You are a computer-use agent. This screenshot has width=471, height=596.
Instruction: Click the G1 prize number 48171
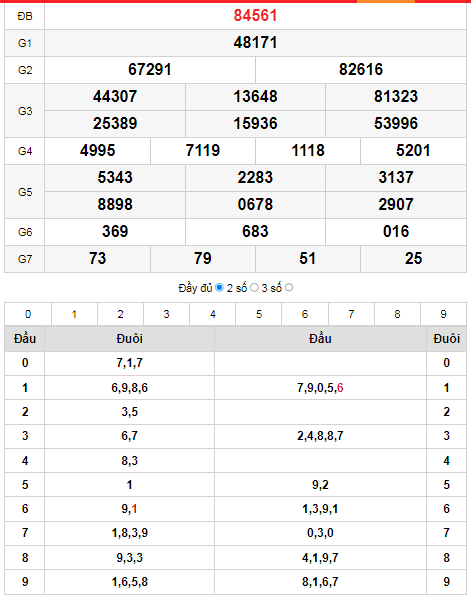(x=255, y=43)
